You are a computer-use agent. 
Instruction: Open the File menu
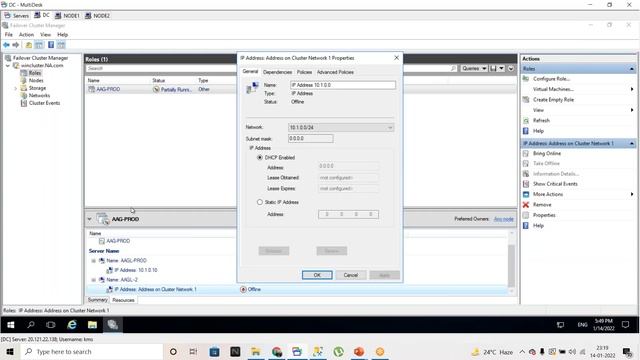click(x=9, y=35)
